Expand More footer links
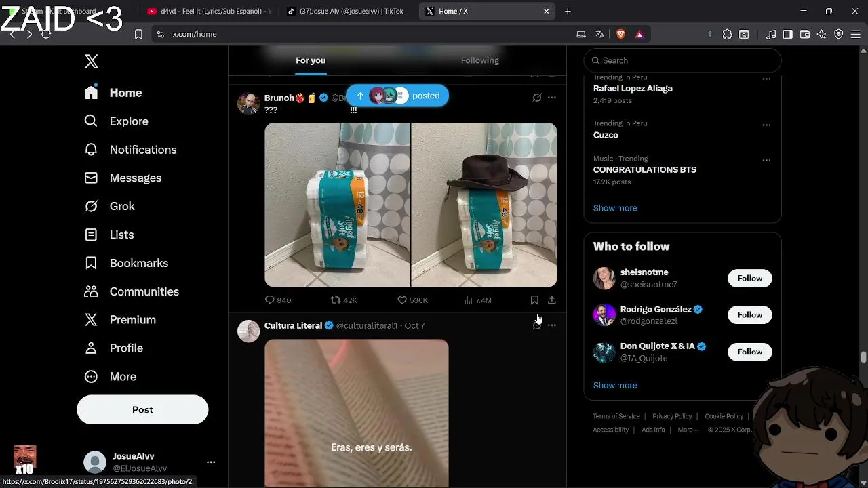The width and height of the screenshot is (868, 488). coord(688,430)
